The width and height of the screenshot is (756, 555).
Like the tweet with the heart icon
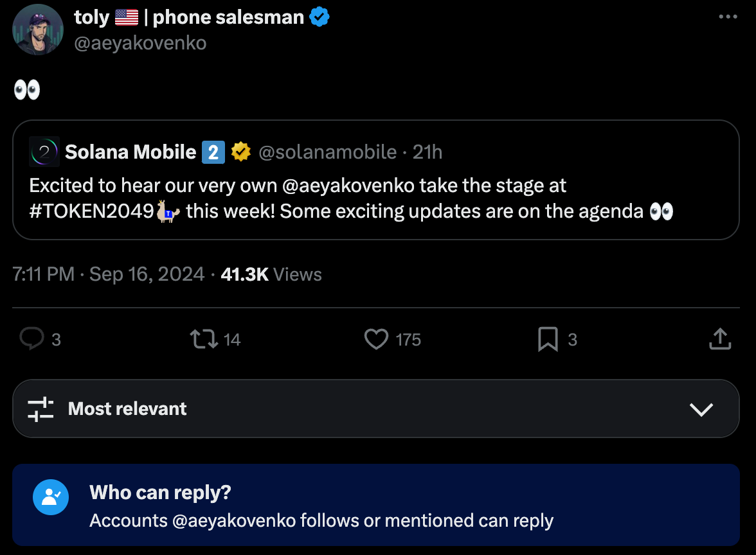click(x=376, y=339)
